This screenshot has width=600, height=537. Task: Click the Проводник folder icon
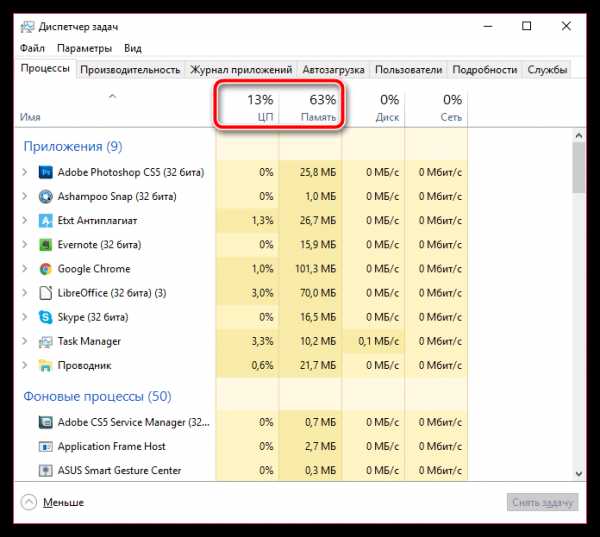coord(46,366)
